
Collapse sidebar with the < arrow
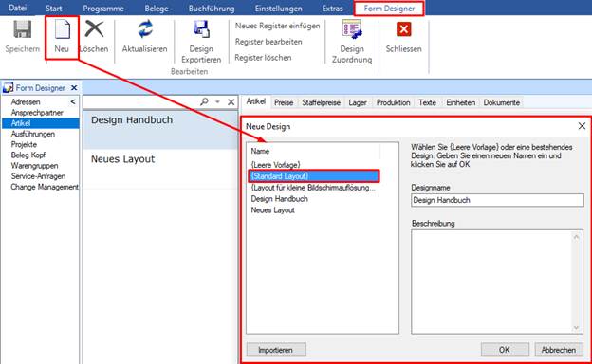click(73, 101)
